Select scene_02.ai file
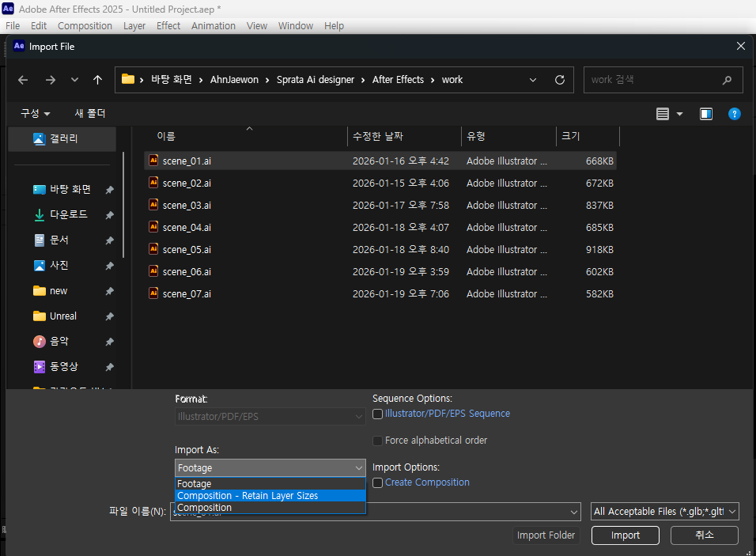The image size is (756, 556). tap(380, 183)
